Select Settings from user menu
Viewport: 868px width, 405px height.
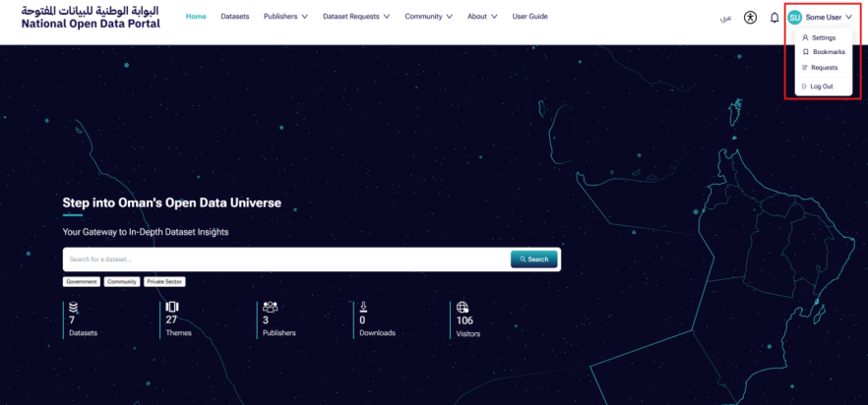tap(823, 37)
